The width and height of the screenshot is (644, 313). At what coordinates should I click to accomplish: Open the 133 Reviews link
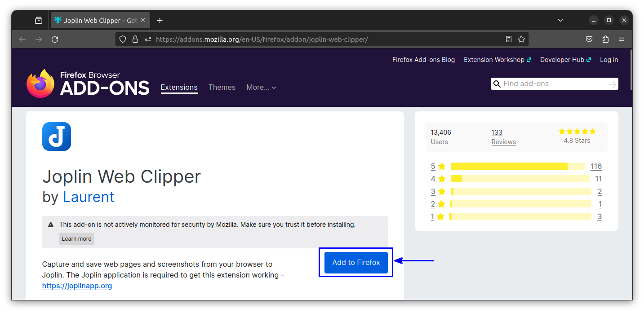503,137
